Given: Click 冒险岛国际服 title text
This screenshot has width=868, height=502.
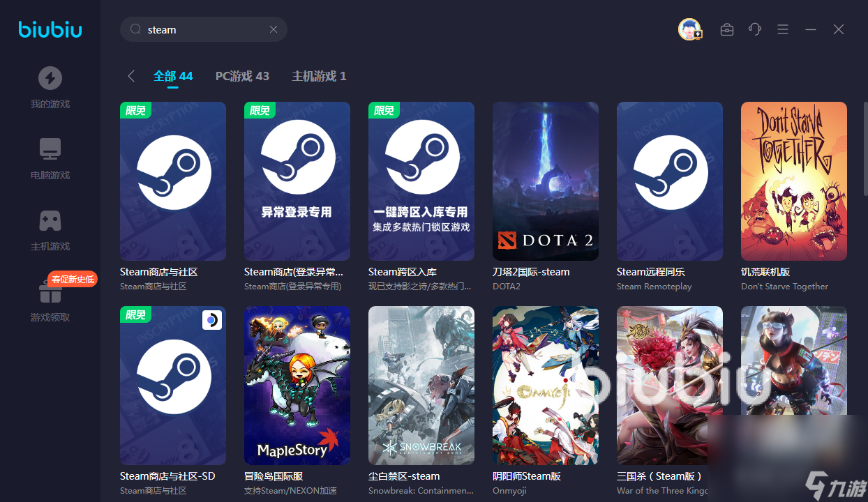Looking at the screenshot, I should (x=274, y=476).
